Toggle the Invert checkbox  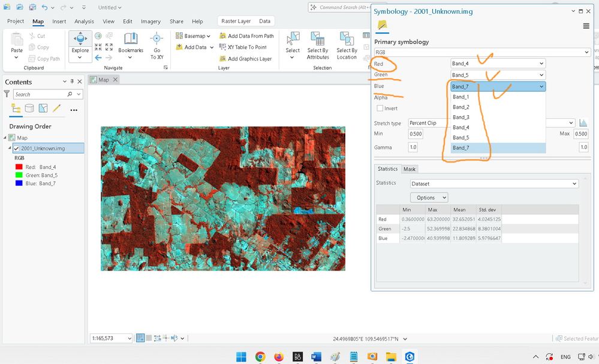click(380, 109)
